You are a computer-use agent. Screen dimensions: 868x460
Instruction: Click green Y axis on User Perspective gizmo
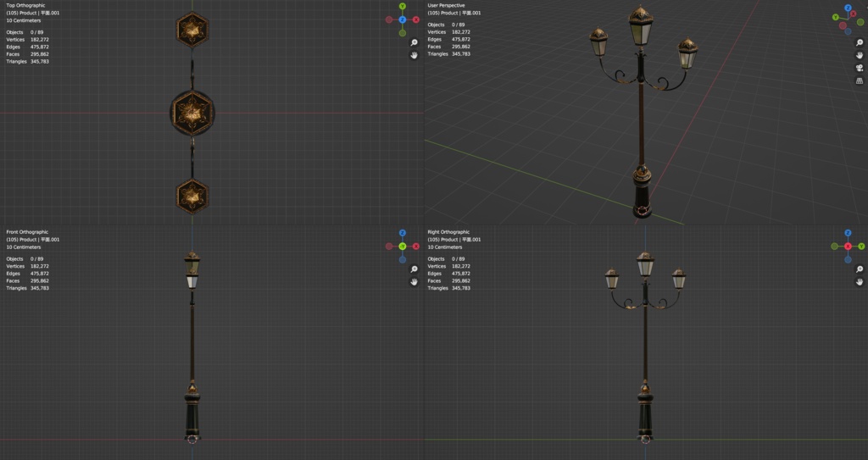tap(836, 17)
